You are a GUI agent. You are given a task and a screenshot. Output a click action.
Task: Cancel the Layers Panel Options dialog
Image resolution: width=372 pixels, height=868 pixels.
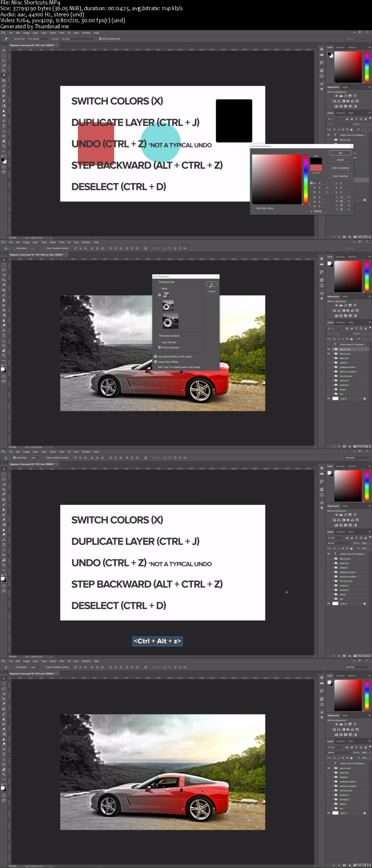click(x=212, y=291)
